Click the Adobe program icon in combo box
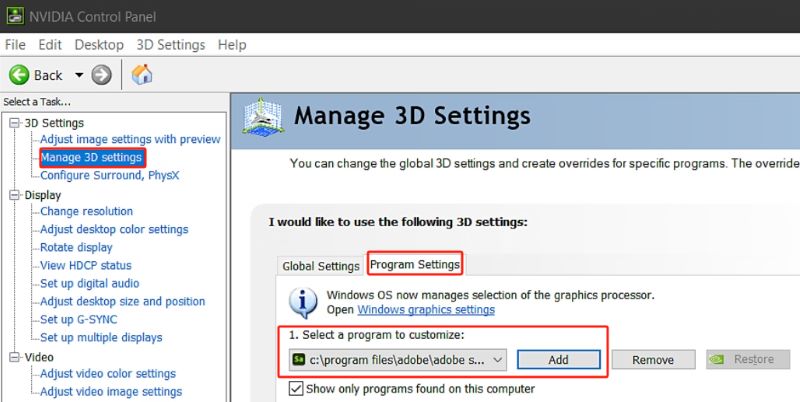The height and width of the screenshot is (402, 800). click(x=298, y=360)
